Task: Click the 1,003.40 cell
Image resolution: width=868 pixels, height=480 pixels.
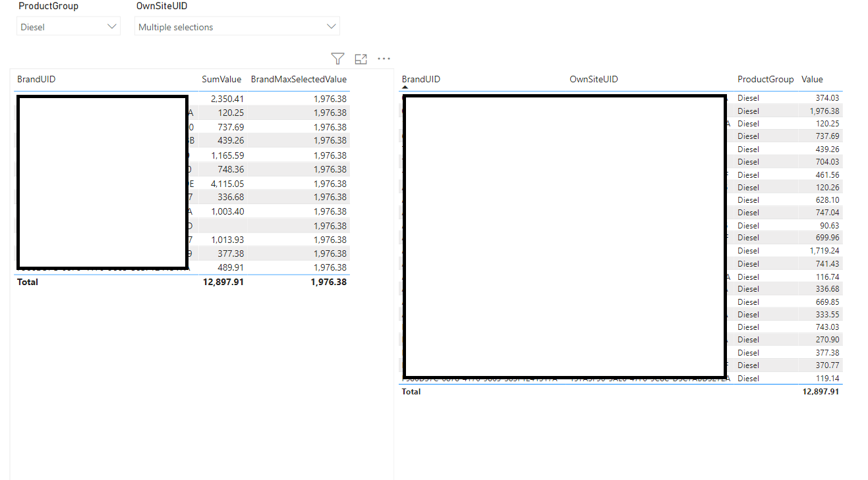Action: pos(227,211)
